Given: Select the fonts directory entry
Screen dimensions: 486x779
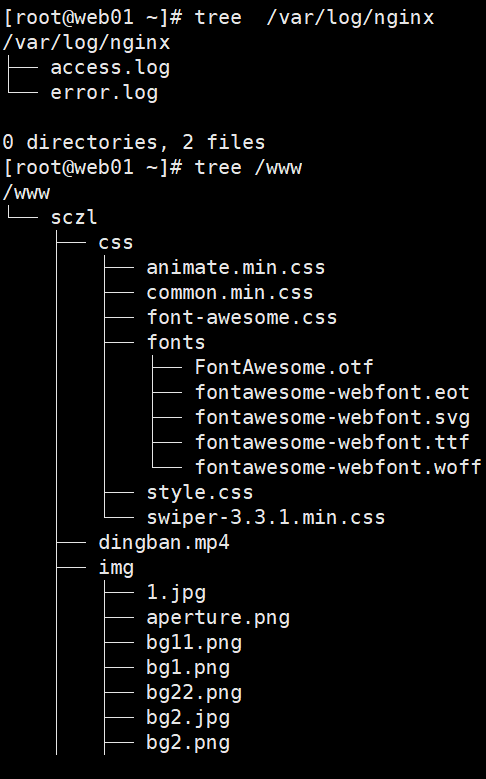Looking at the screenshot, I should click(176, 342).
